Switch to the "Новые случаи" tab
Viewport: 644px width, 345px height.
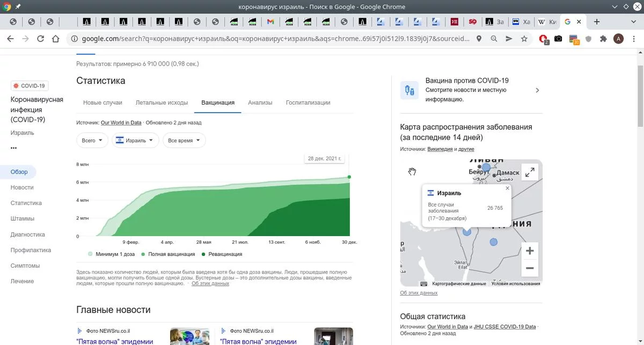[103, 102]
